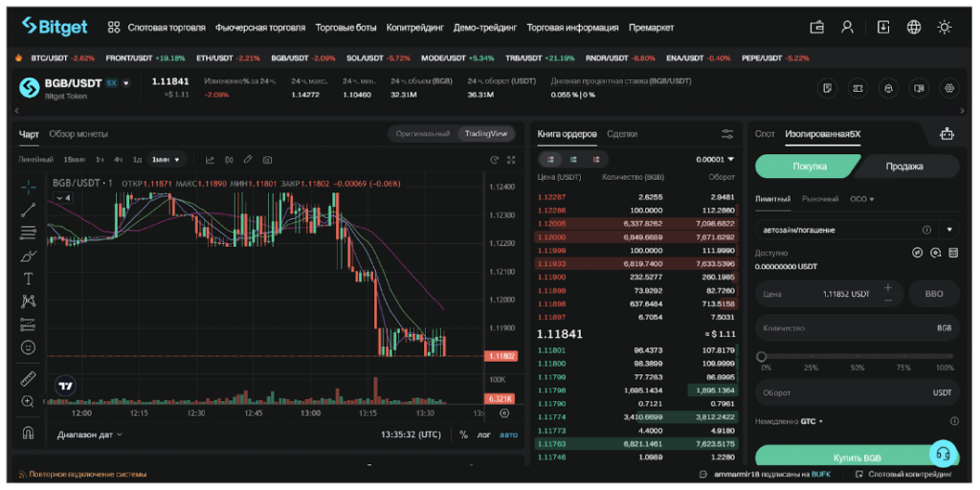Open order book precision 0.00001 dropdown
The image size is (980, 490).
pyautogui.click(x=715, y=160)
